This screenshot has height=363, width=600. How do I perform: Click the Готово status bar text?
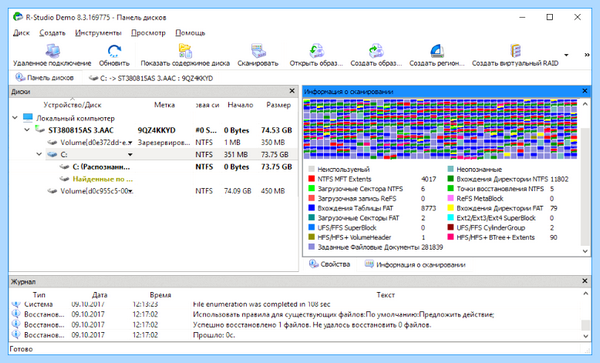(x=21, y=349)
